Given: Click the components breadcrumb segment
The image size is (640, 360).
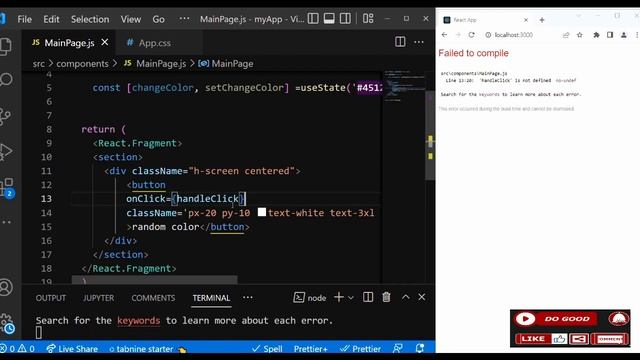Looking at the screenshot, I should pyautogui.click(x=82, y=64).
